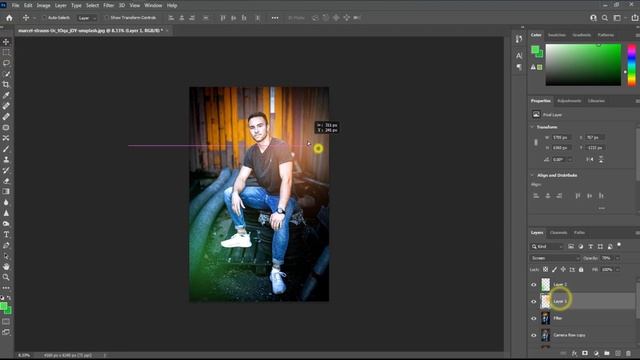This screenshot has width=640, height=360.
Task: Select the Crop tool
Action: (x=6, y=84)
